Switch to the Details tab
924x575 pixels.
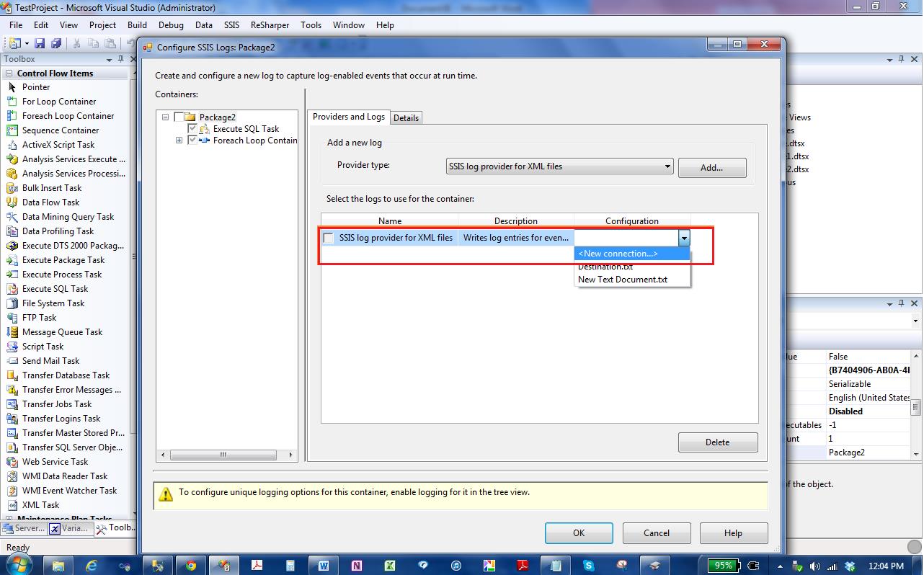coord(406,117)
